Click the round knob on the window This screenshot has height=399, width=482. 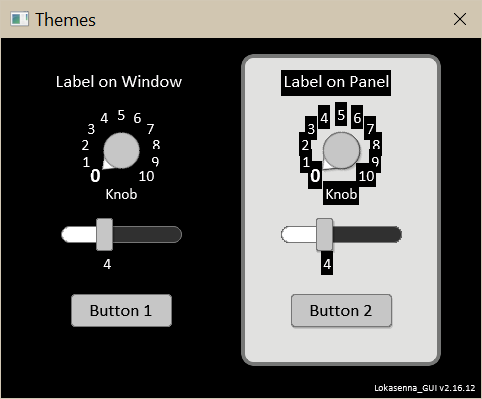point(121,150)
